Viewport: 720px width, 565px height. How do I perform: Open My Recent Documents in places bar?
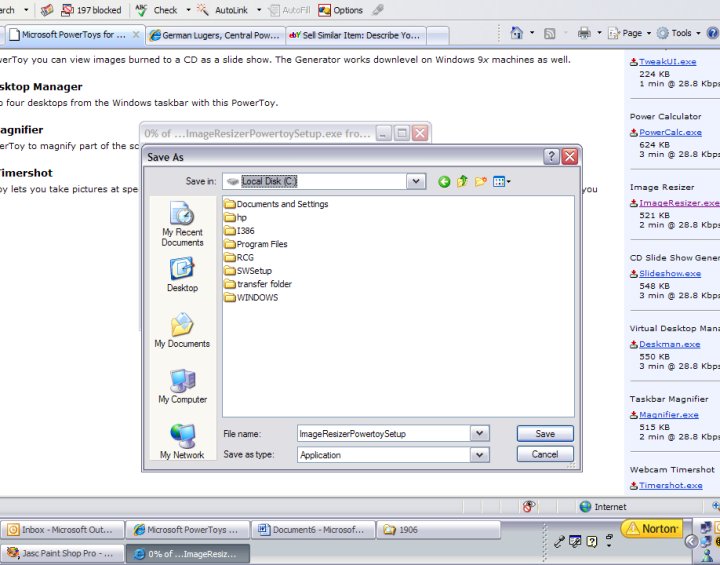pyautogui.click(x=182, y=224)
